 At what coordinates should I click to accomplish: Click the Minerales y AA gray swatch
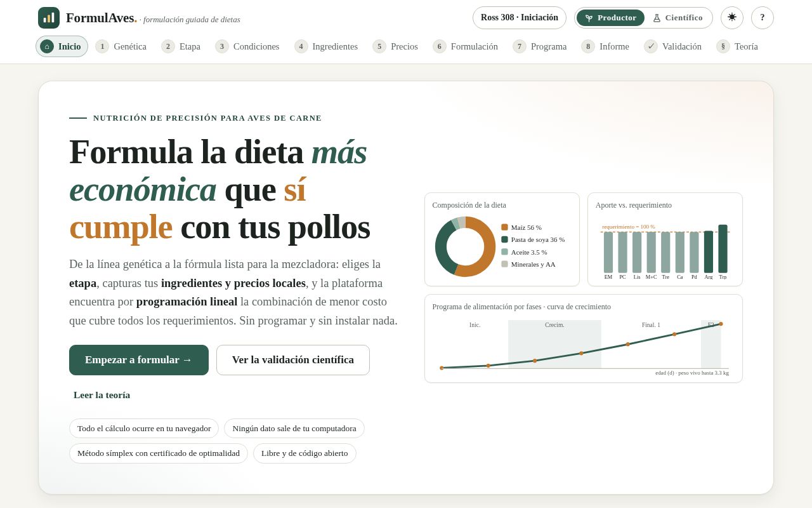click(x=504, y=264)
